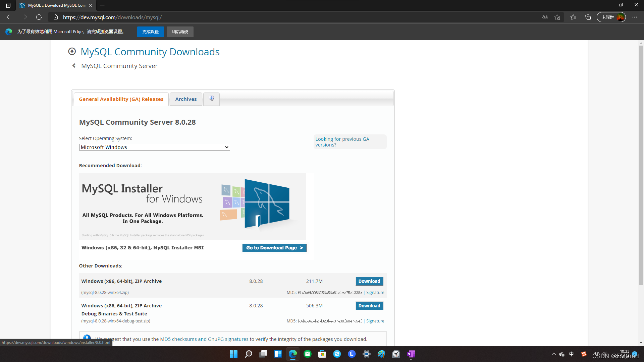Image resolution: width=644 pixels, height=362 pixels.
Task: Open browser Collections icon
Action: click(588, 17)
